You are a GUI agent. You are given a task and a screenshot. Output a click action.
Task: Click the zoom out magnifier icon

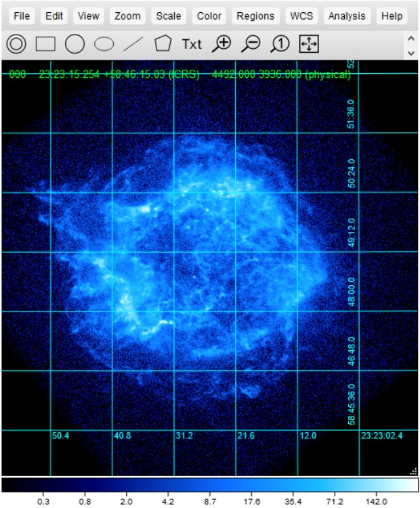click(251, 44)
